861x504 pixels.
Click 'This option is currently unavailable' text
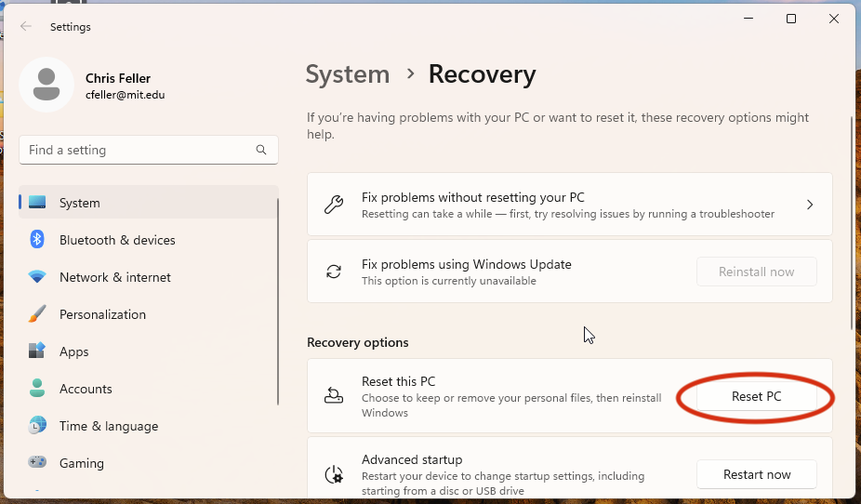[x=448, y=281]
